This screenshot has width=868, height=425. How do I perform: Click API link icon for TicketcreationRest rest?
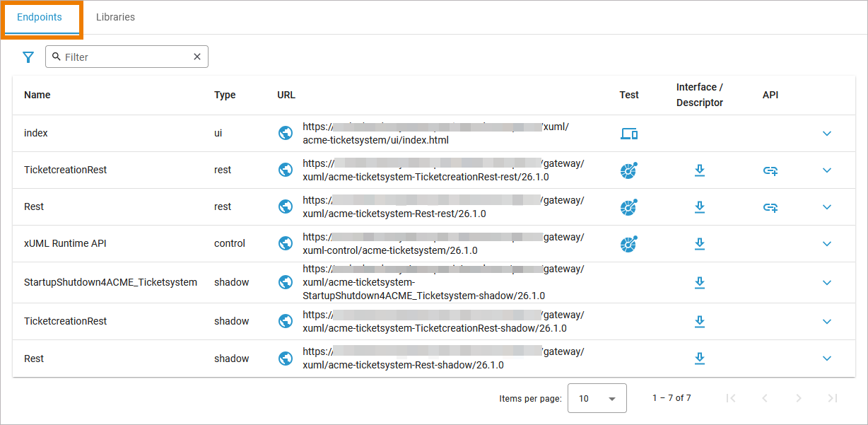(770, 170)
